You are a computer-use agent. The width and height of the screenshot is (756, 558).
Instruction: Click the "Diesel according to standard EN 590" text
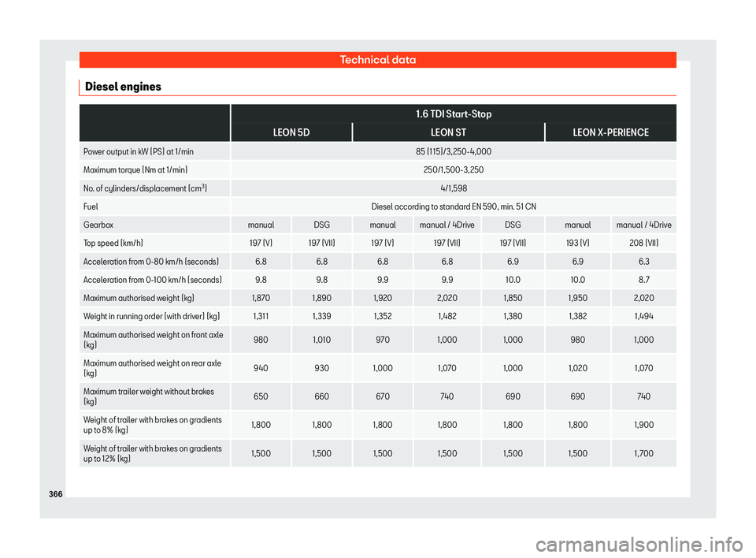click(454, 206)
